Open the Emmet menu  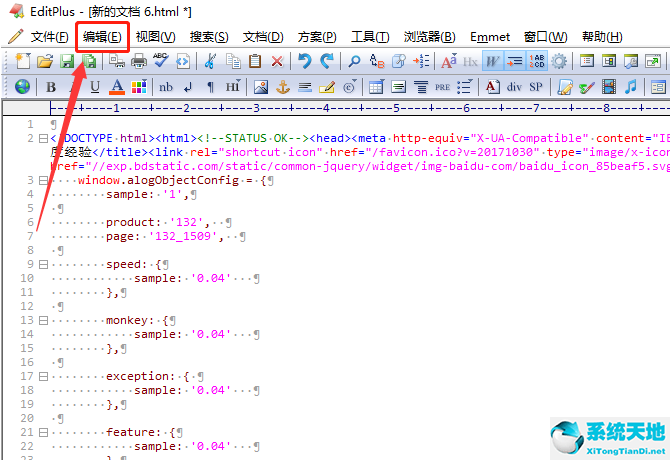point(490,37)
